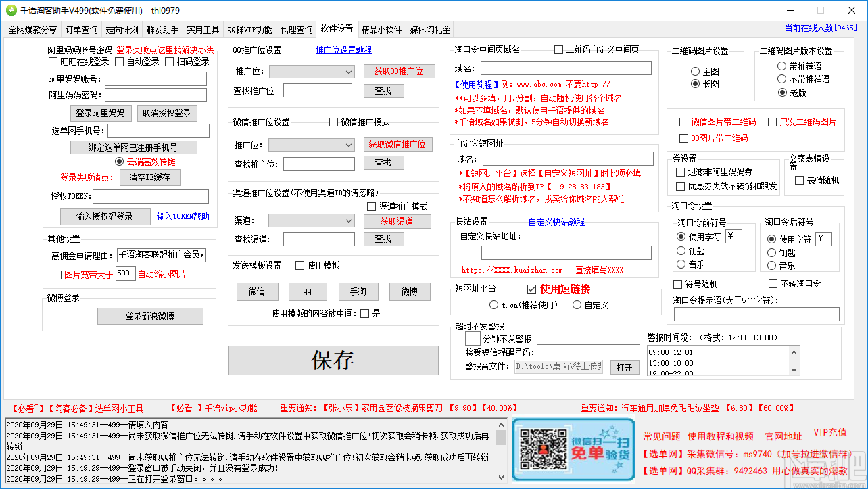Click 阿里妈妈账号 input field
868x489 pixels.
click(x=155, y=79)
